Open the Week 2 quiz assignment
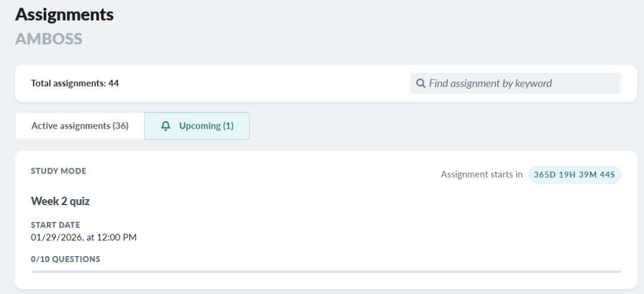644x294 pixels. click(x=60, y=202)
